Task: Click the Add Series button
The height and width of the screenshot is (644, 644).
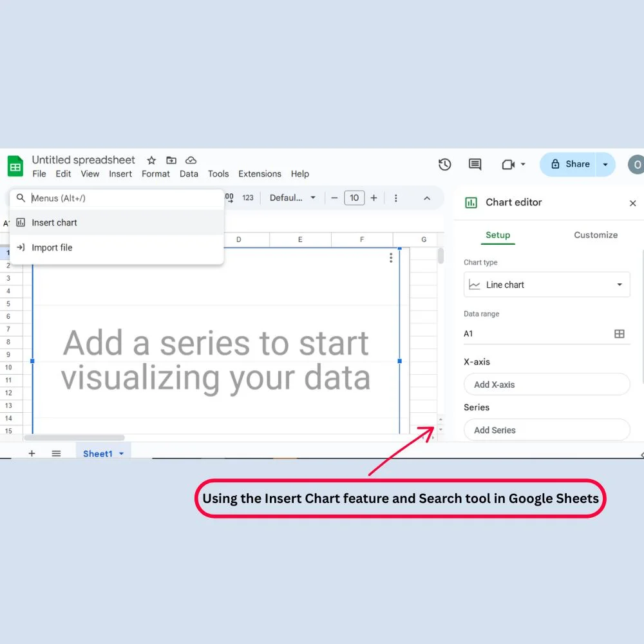Action: pos(547,430)
